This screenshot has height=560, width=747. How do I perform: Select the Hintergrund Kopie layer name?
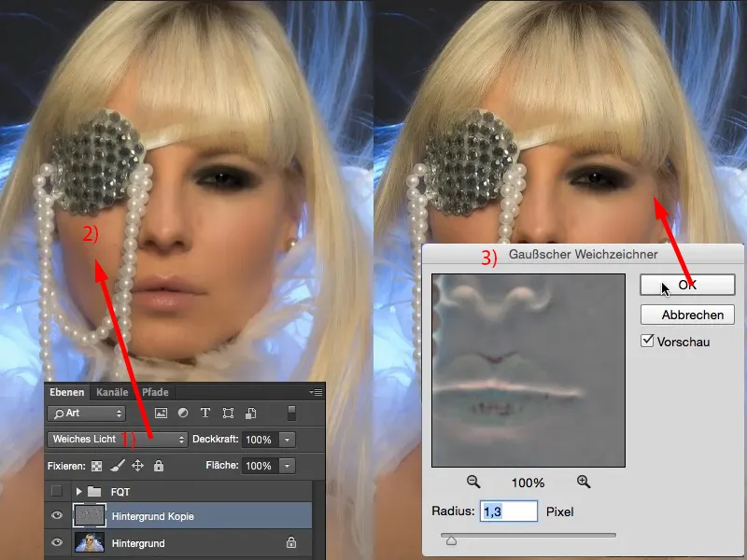(152, 516)
